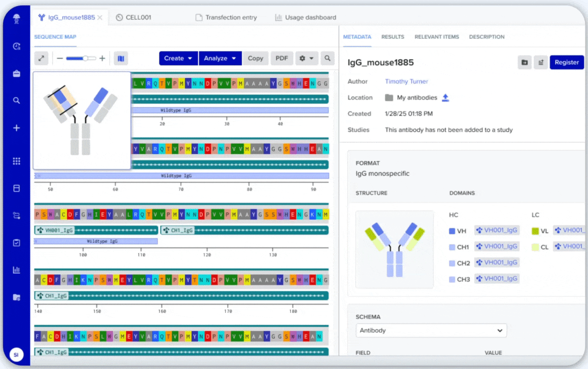Zoom in with the plus icon

click(x=103, y=58)
